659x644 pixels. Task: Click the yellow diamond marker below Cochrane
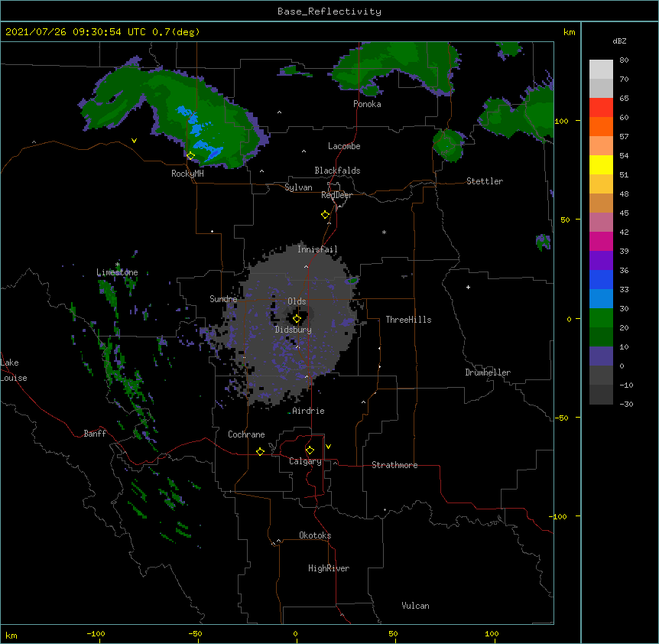pos(260,451)
